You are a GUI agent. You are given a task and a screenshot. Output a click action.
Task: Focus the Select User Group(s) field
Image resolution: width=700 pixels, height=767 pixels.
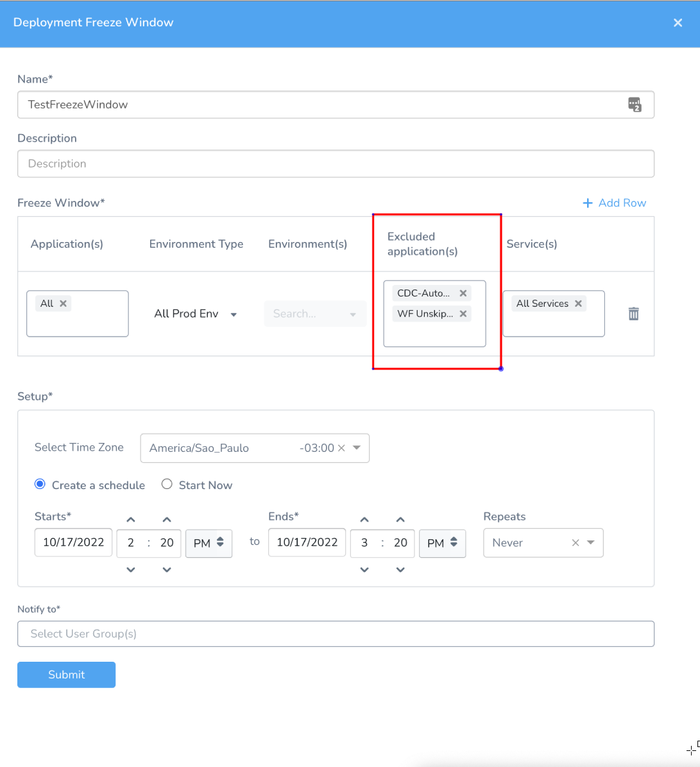pyautogui.click(x=336, y=633)
